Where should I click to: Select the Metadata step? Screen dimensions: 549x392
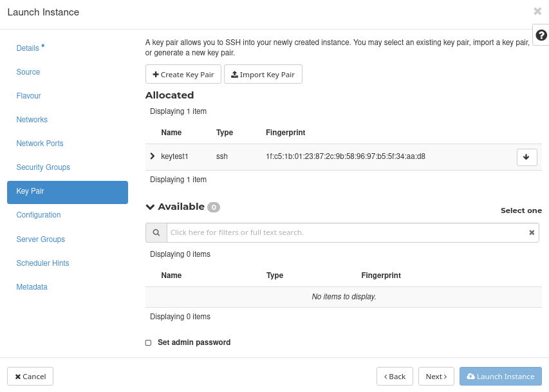tap(32, 286)
